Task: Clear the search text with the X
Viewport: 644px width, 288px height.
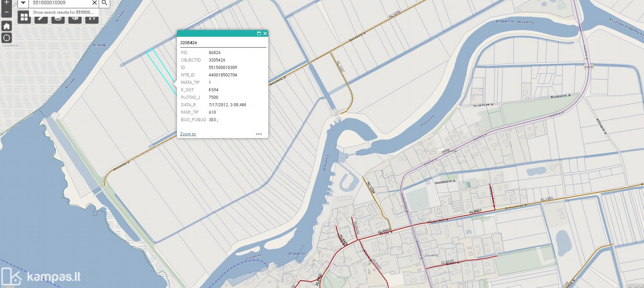Action: (x=95, y=3)
